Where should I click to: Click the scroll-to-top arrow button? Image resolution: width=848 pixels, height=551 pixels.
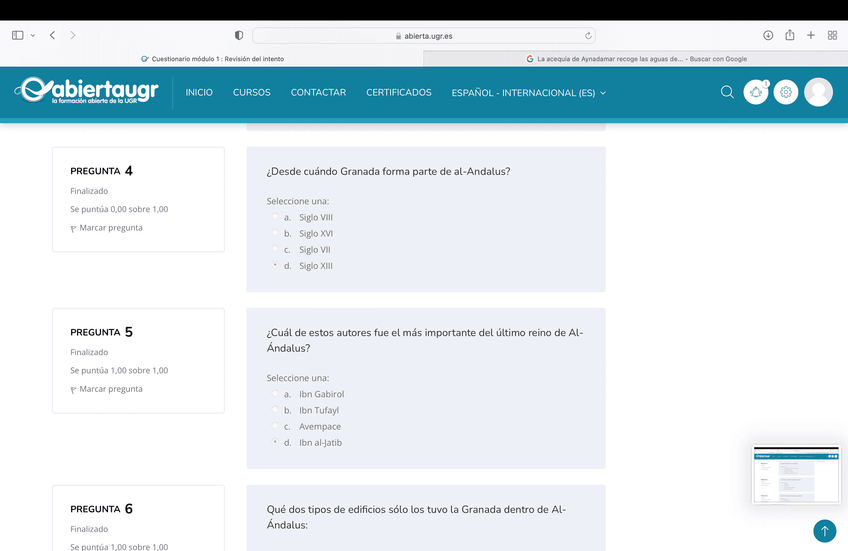[824, 531]
